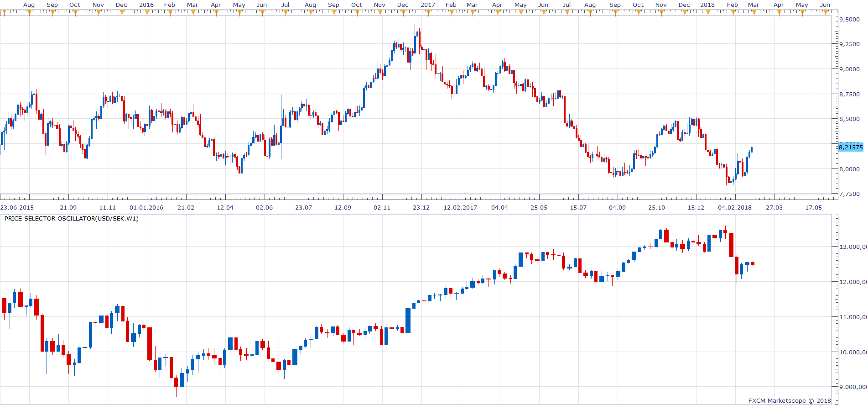Viewport: 868px width, 405px height.
Task: Click the 12.09 date label
Action: tap(343, 208)
